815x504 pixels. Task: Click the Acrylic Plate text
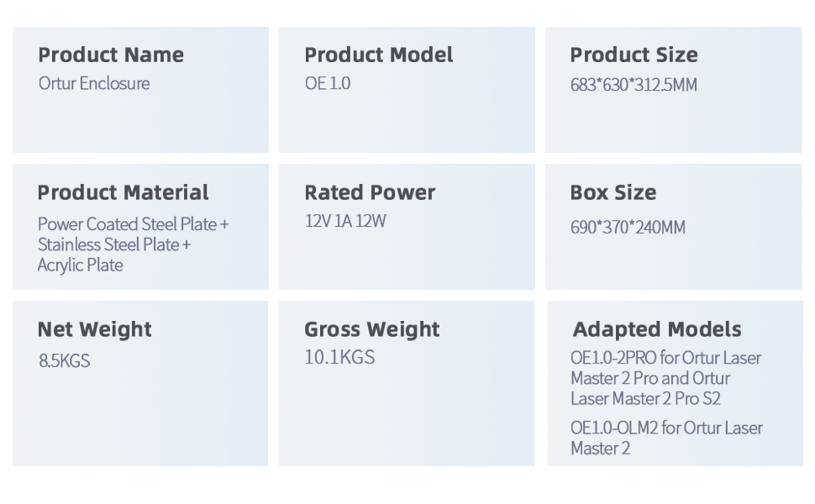coord(81,265)
